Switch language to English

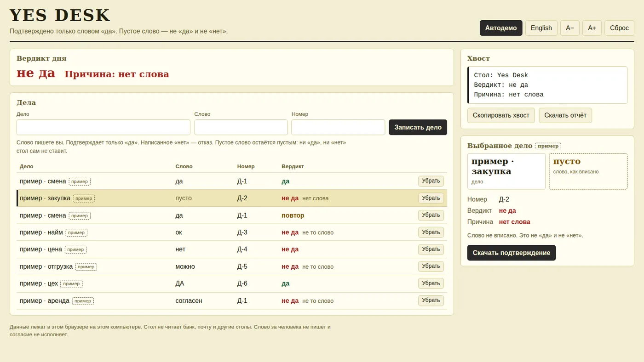pyautogui.click(x=541, y=28)
